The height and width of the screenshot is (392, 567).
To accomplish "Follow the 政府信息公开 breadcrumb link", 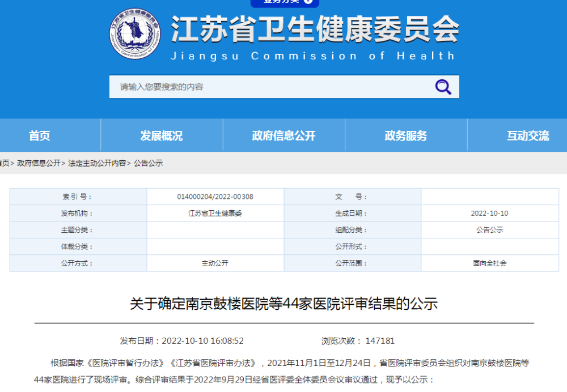I will pos(39,163).
